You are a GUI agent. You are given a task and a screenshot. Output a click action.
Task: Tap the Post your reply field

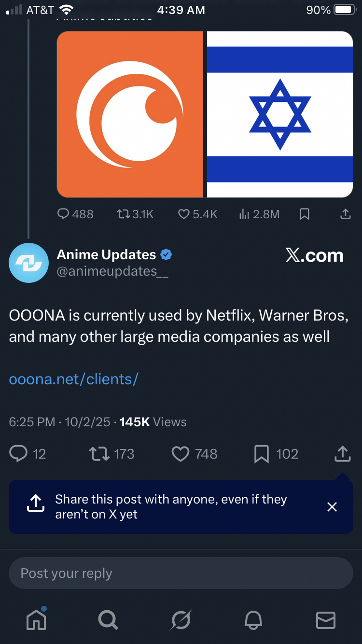pyautogui.click(x=181, y=573)
